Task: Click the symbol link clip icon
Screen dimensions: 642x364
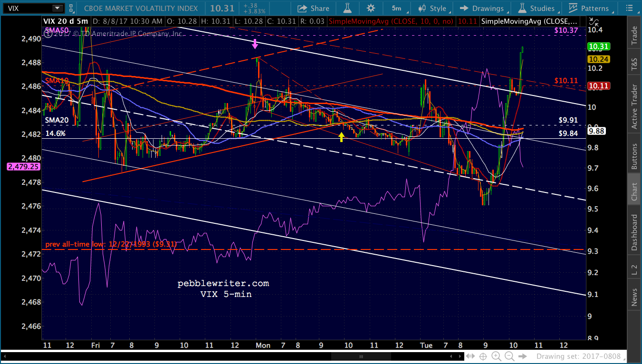Action: click(71, 8)
